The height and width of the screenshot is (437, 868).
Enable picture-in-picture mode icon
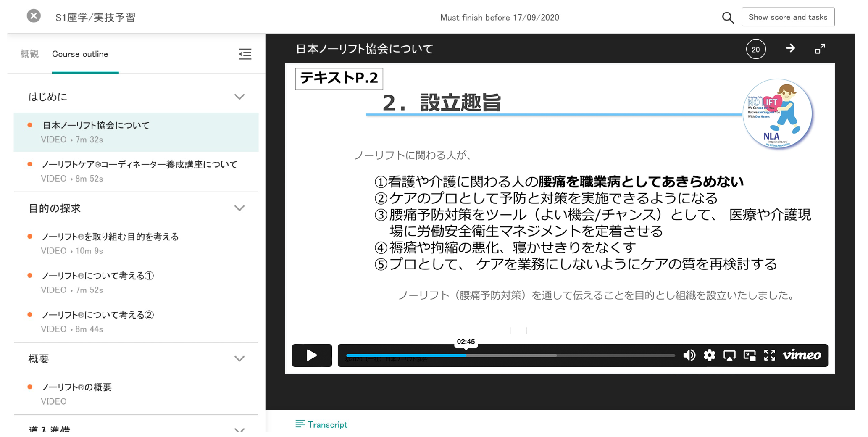pos(750,355)
